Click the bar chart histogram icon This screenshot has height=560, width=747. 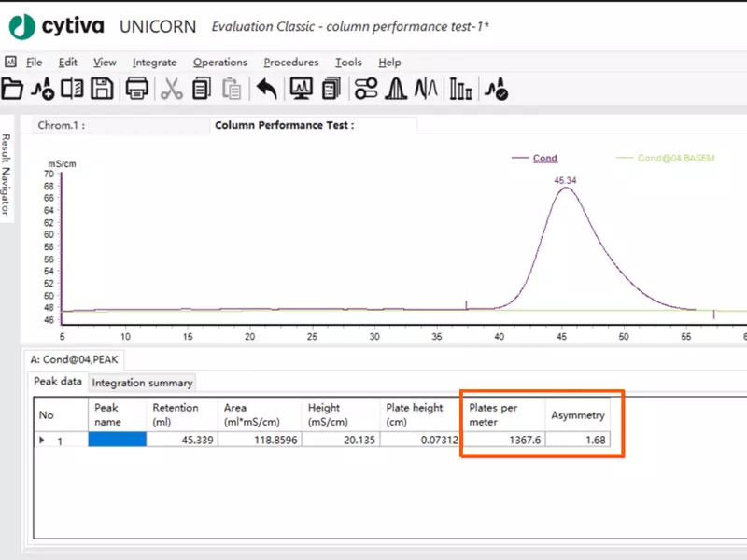[x=461, y=90]
